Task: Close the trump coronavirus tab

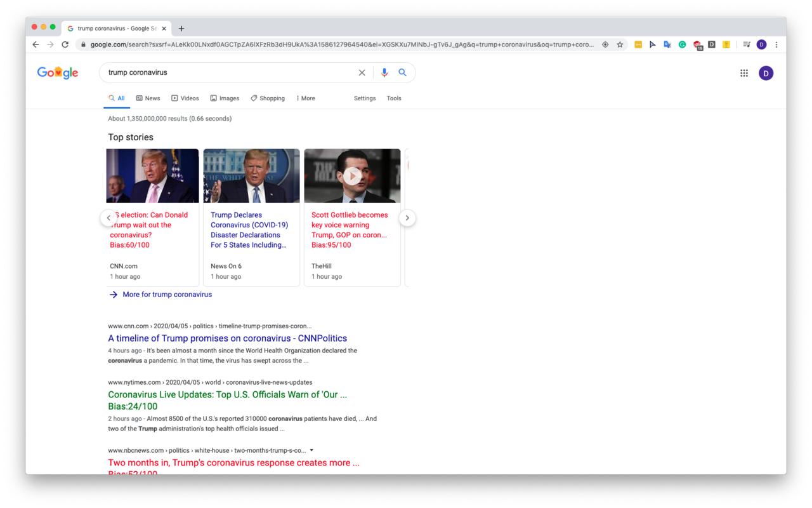Action: 164,29
